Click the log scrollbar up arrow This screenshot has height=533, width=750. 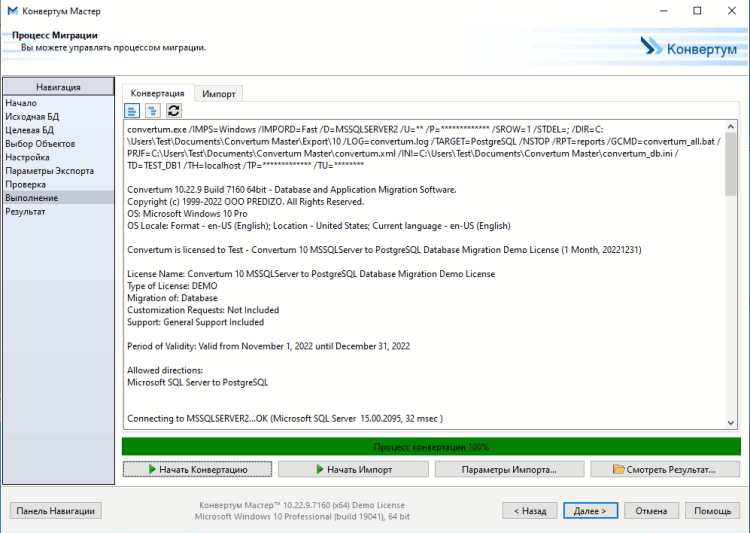point(730,127)
